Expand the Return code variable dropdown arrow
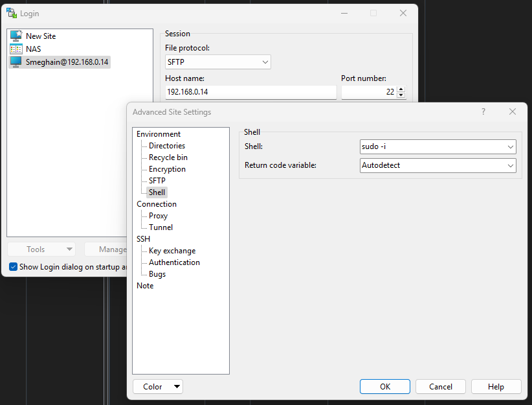The image size is (532, 405). (x=510, y=165)
